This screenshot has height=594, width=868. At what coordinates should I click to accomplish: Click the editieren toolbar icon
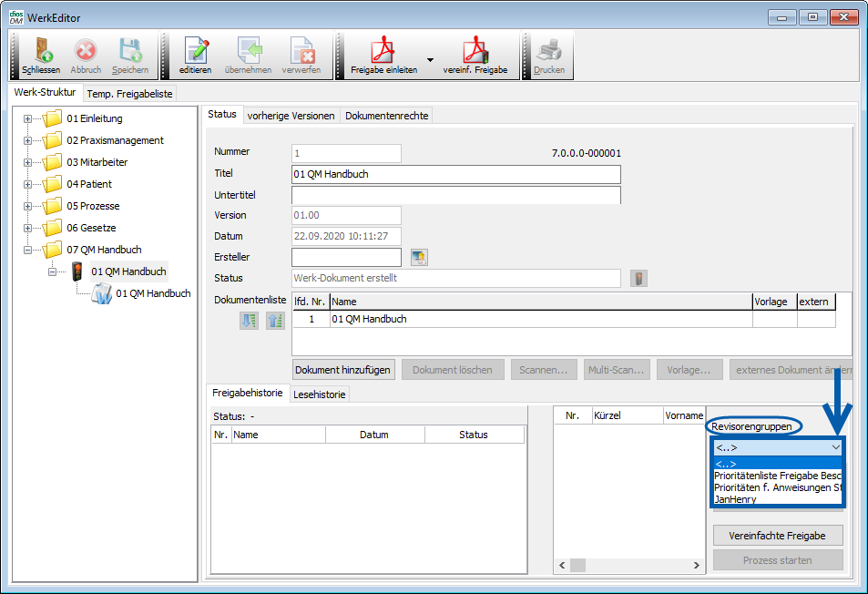pos(195,51)
